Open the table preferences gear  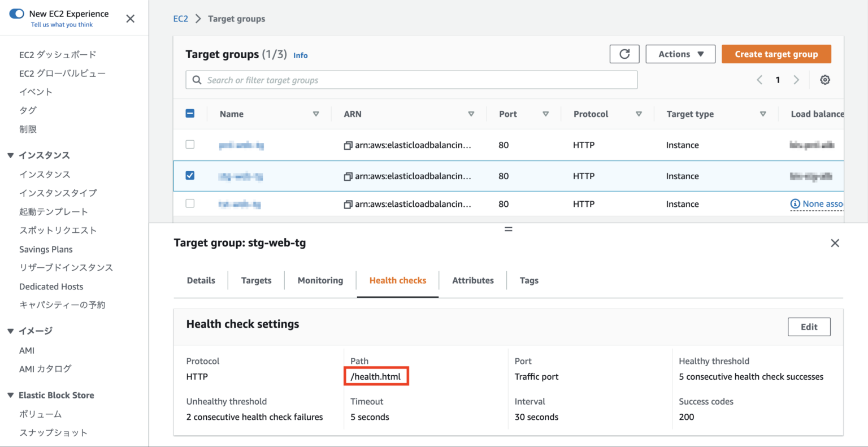tap(825, 80)
